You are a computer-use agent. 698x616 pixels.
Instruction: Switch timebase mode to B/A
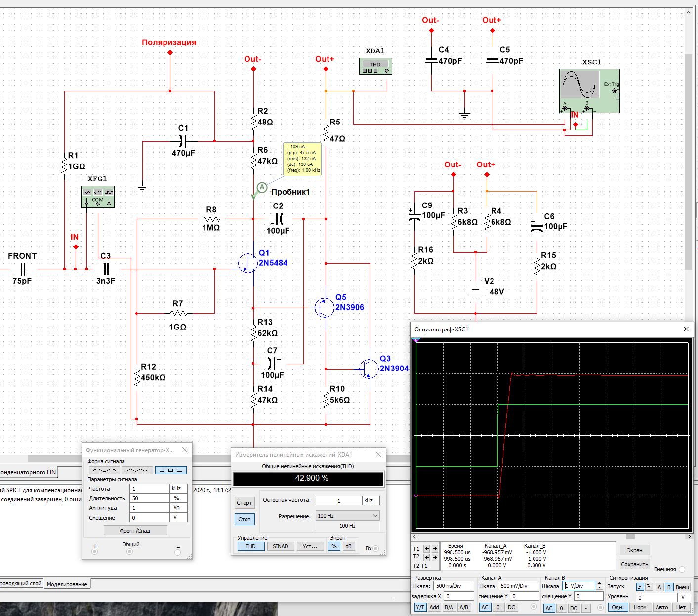[x=449, y=608]
